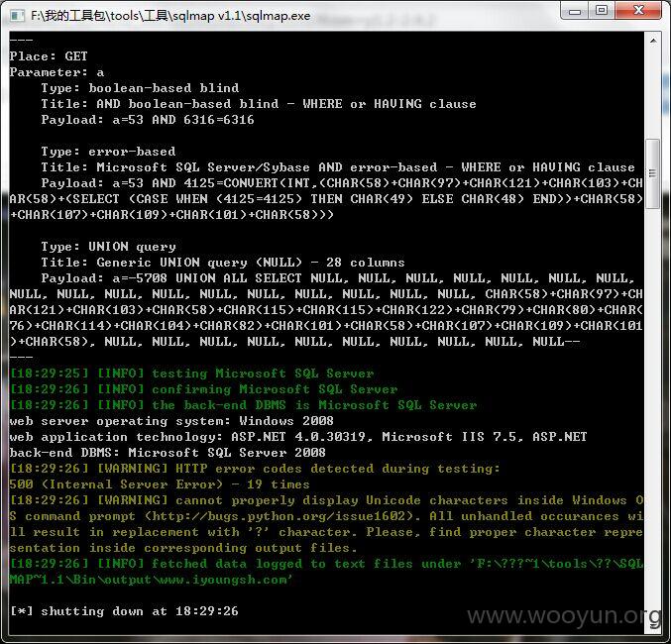Click the 'Parameter: a' line
Image resolution: width=671 pixels, height=644 pixels.
[x=56, y=72]
